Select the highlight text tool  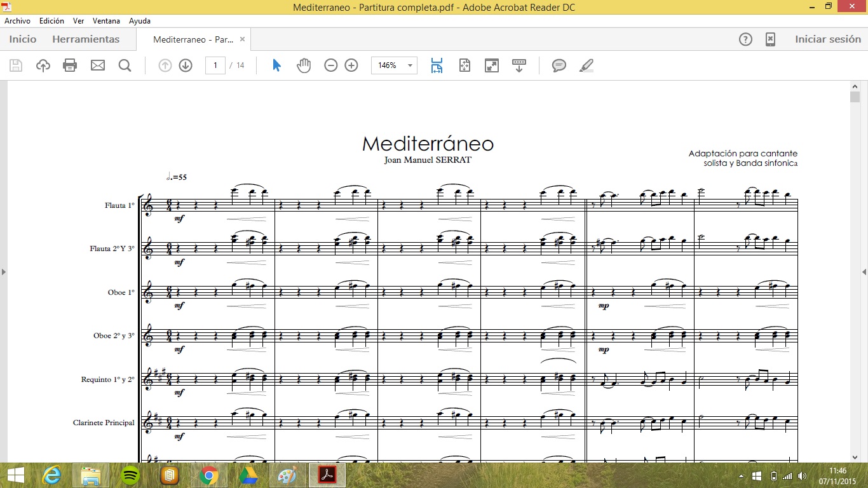click(x=587, y=65)
